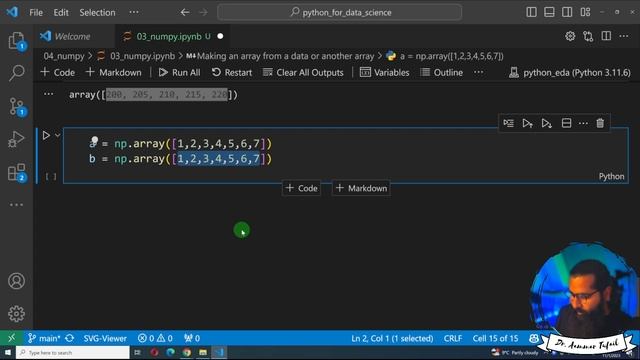
Task: Select python_eda kernel picker
Action: [x=570, y=73]
